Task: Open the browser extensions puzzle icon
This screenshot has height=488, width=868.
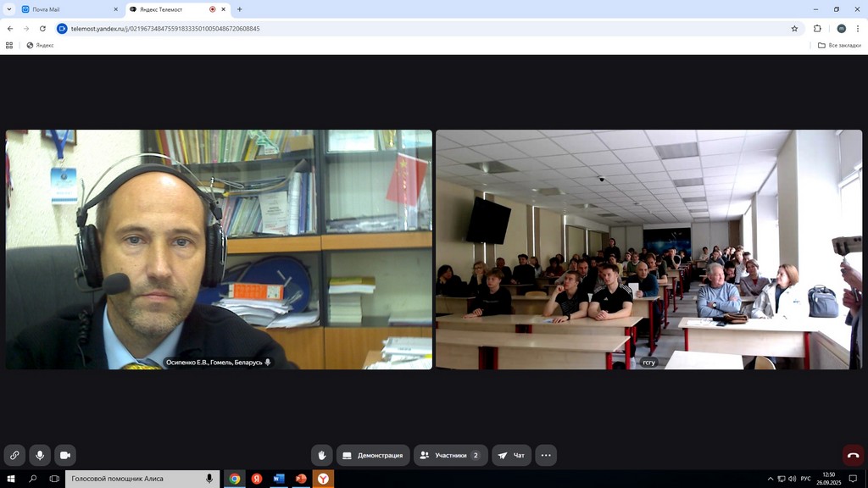Action: click(817, 28)
